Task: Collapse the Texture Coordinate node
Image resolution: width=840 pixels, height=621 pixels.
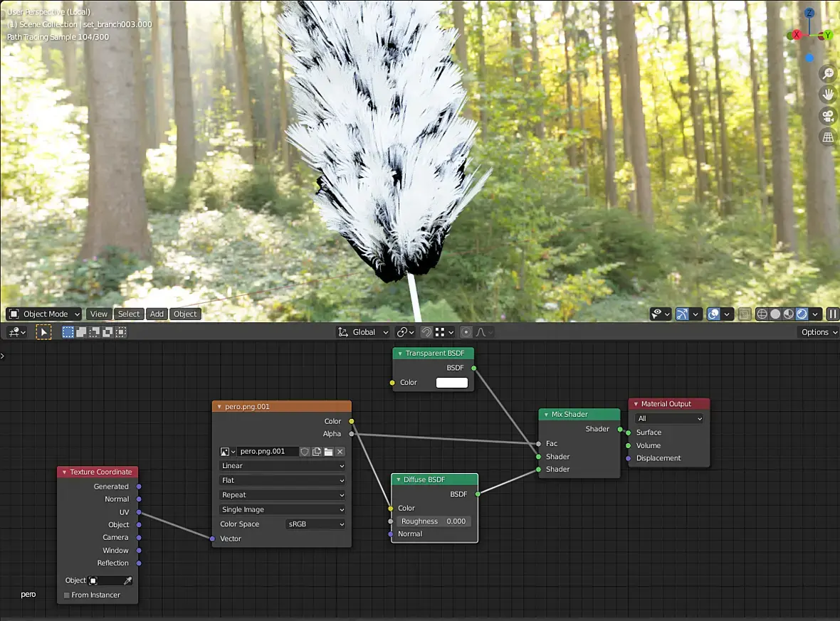Action: tap(64, 472)
